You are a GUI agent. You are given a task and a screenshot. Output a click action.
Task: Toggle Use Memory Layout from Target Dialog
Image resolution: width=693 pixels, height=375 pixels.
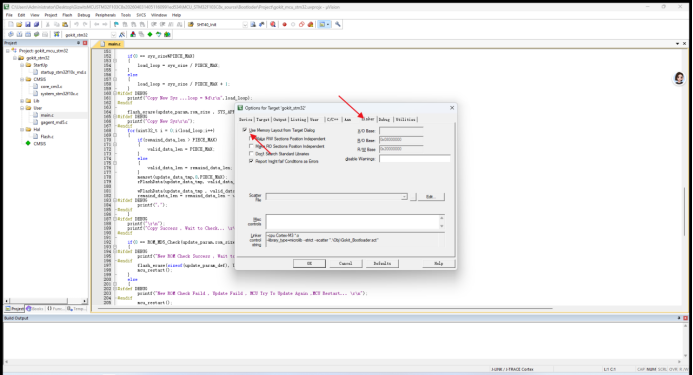(244, 130)
